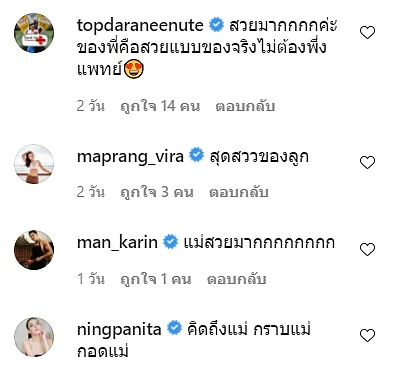The image size is (401, 376).
Task: View ningpanita's profile avatar
Action: (34, 337)
